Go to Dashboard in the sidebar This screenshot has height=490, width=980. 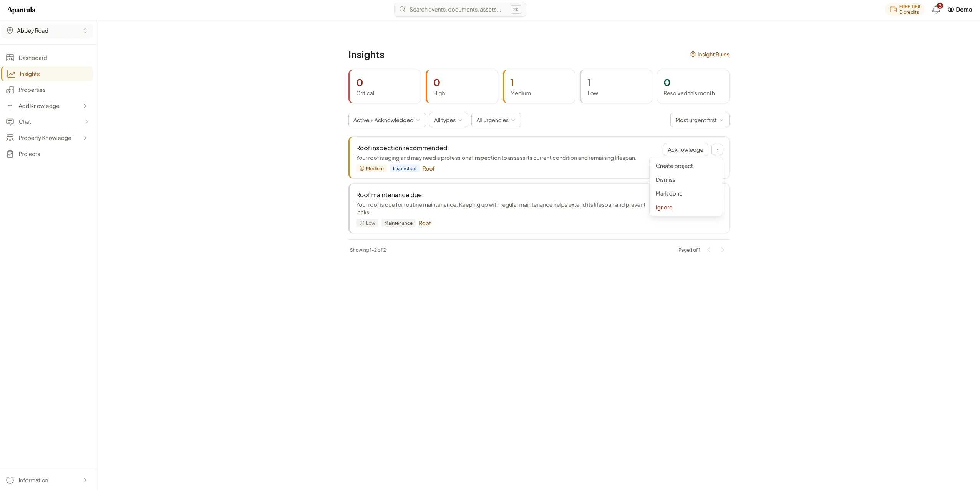[47, 58]
